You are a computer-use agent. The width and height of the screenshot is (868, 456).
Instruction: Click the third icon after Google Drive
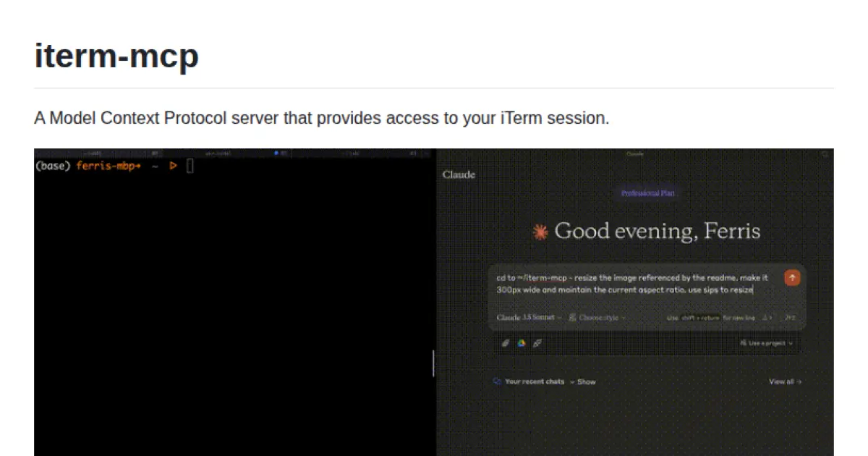click(537, 343)
